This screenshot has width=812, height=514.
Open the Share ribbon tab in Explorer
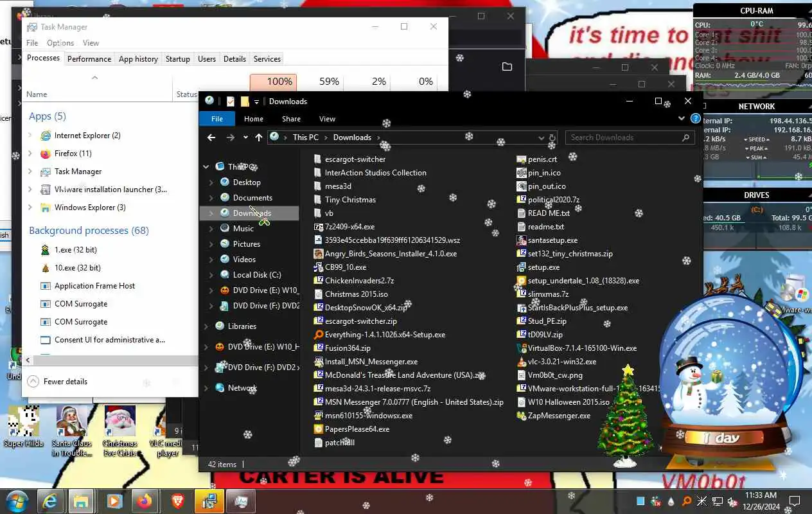tap(291, 119)
